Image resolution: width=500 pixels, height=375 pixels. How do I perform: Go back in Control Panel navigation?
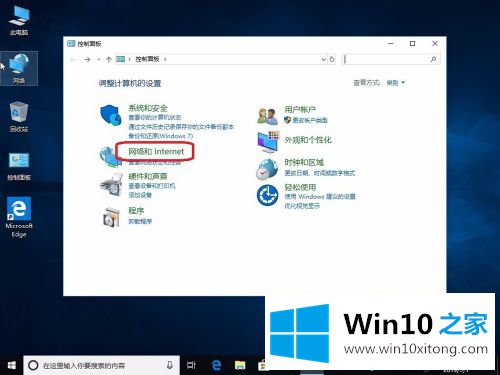click(73, 59)
